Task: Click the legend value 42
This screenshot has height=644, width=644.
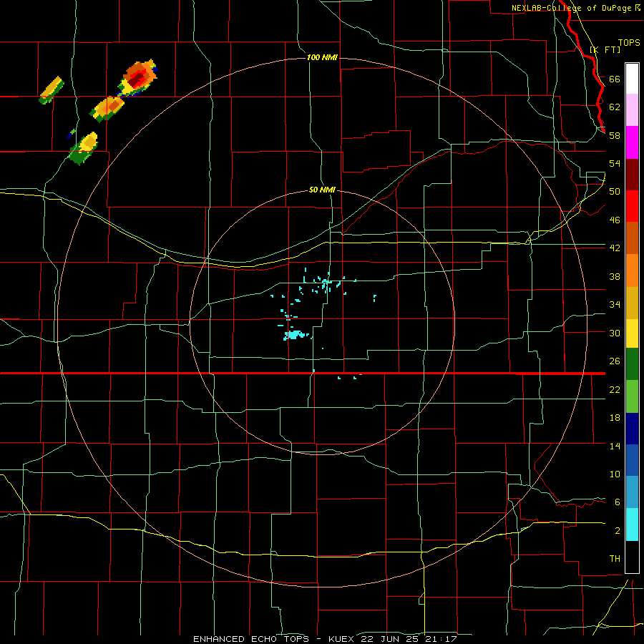Action: 615,248
